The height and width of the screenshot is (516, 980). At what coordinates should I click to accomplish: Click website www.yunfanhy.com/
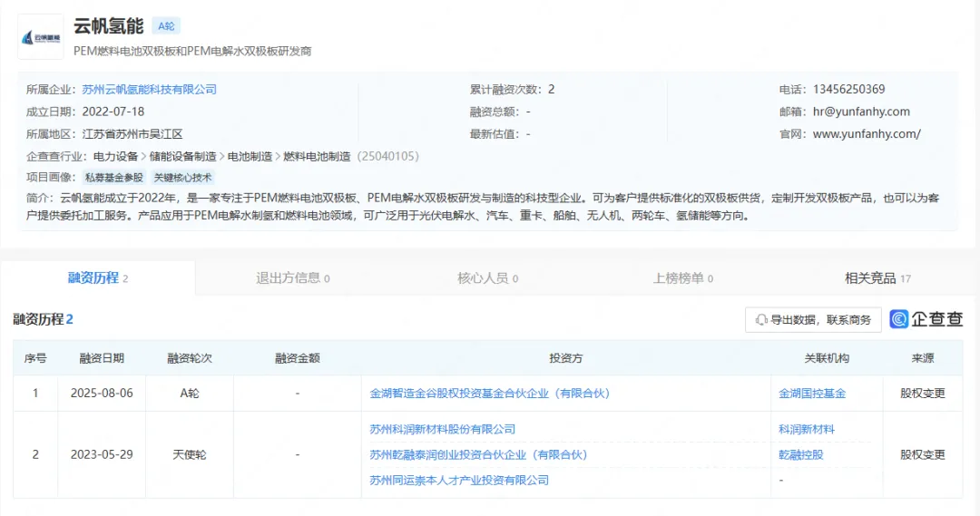[867, 133]
